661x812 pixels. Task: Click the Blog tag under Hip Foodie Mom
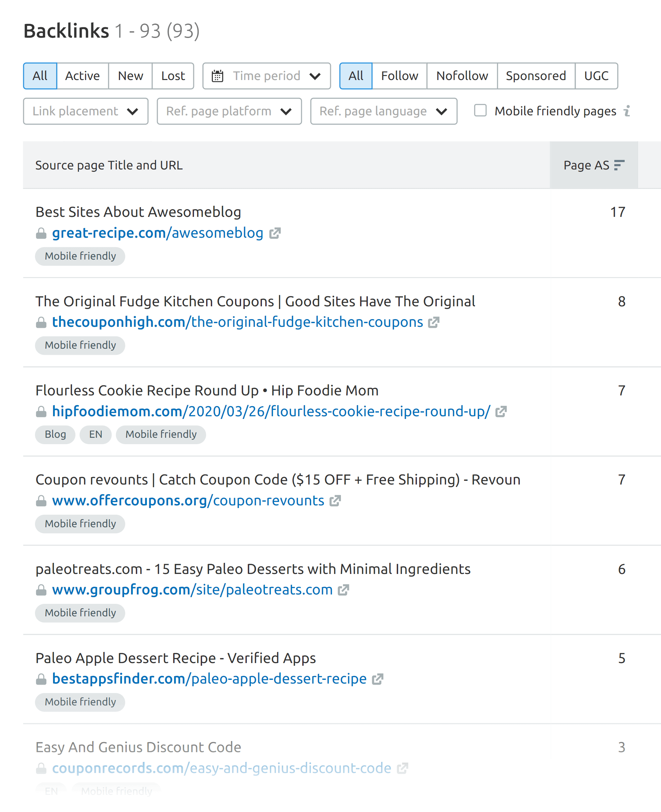(55, 434)
